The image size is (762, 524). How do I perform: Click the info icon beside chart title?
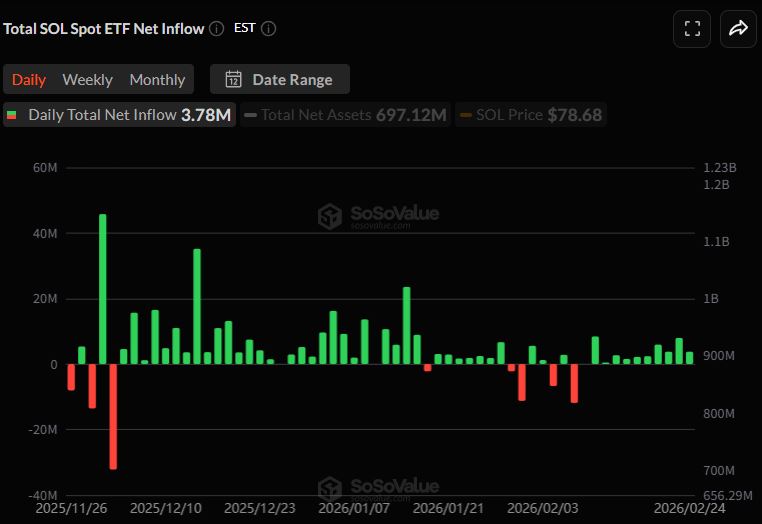pos(216,29)
